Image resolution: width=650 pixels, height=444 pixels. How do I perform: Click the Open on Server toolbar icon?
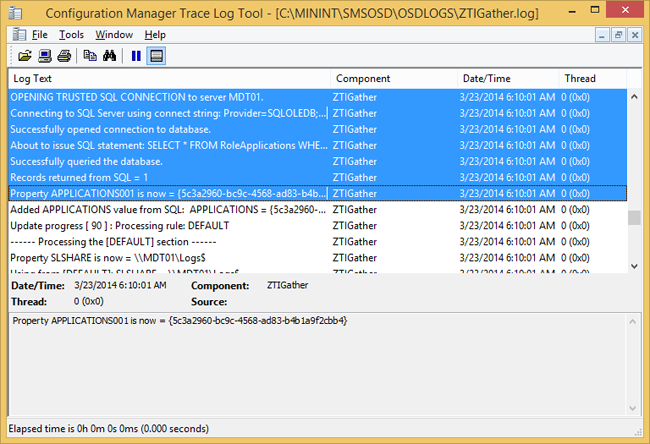(x=45, y=56)
